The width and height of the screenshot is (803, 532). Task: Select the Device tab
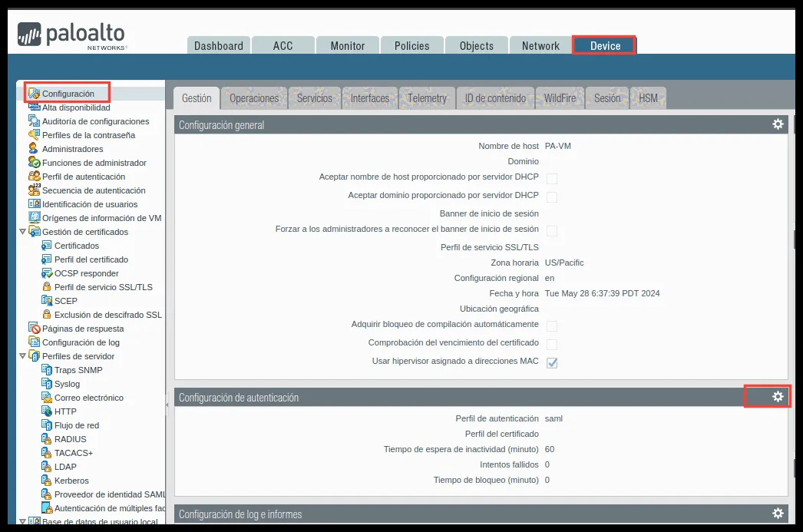pos(605,45)
